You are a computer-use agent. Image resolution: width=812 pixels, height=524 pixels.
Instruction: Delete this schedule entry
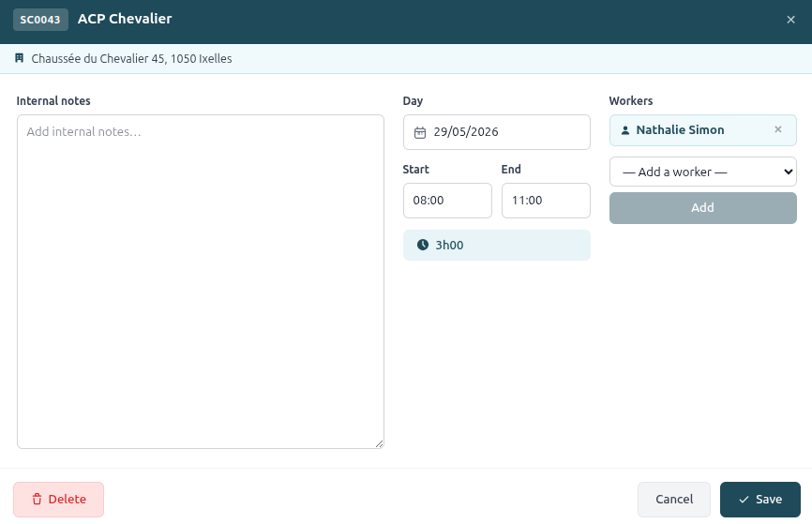(x=58, y=500)
